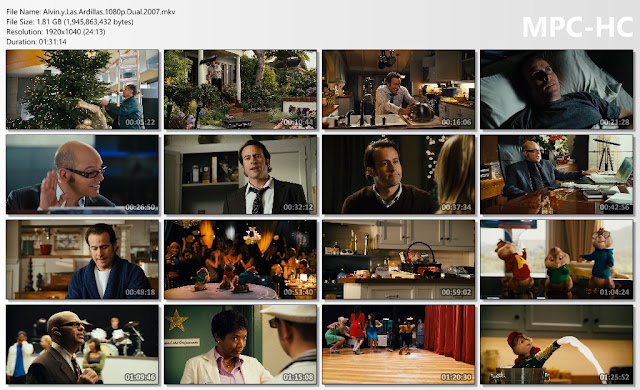Select the thumbnail timestamped 00:05:22
640x390 pixels.
point(82,89)
